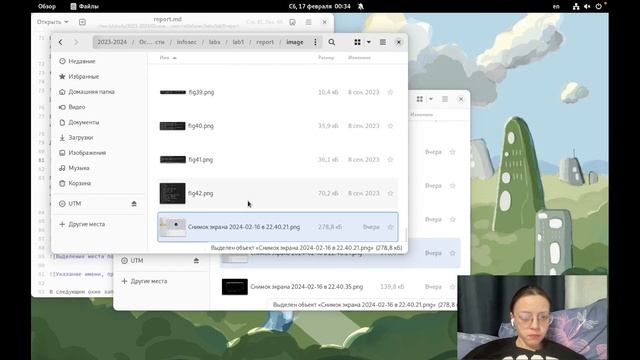Open power menu icon in top bar
This screenshot has height=360, width=640.
[598, 6]
